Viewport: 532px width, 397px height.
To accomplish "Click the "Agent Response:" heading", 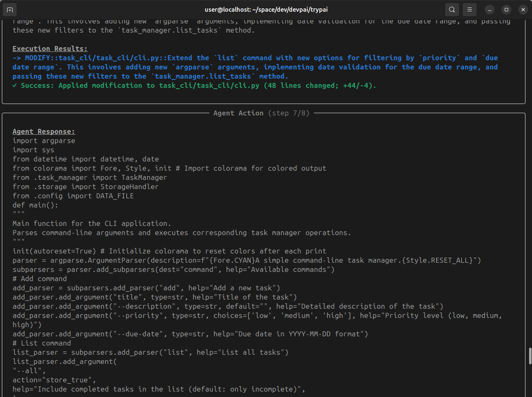I will [x=44, y=131].
